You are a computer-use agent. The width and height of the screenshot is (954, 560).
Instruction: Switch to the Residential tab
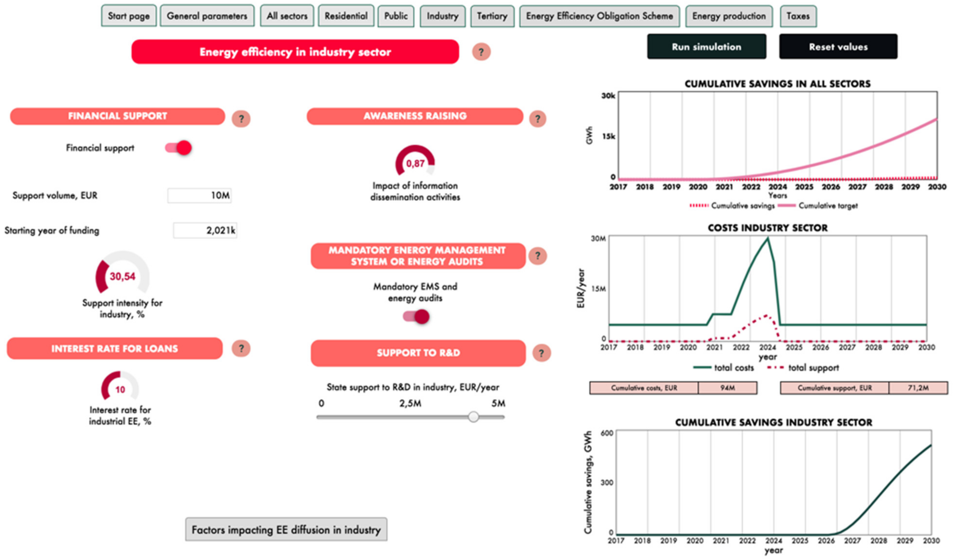click(x=346, y=16)
